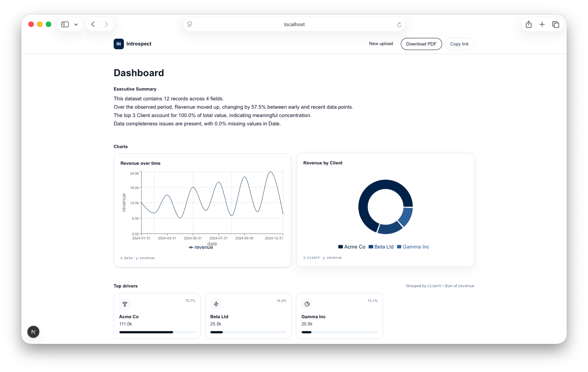Click the Copy link button
This screenshot has width=588, height=372.
pos(459,44)
